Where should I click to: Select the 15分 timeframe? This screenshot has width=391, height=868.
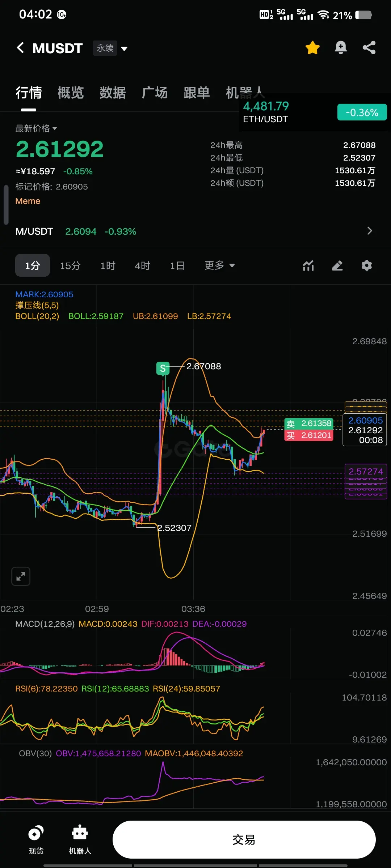(x=70, y=266)
